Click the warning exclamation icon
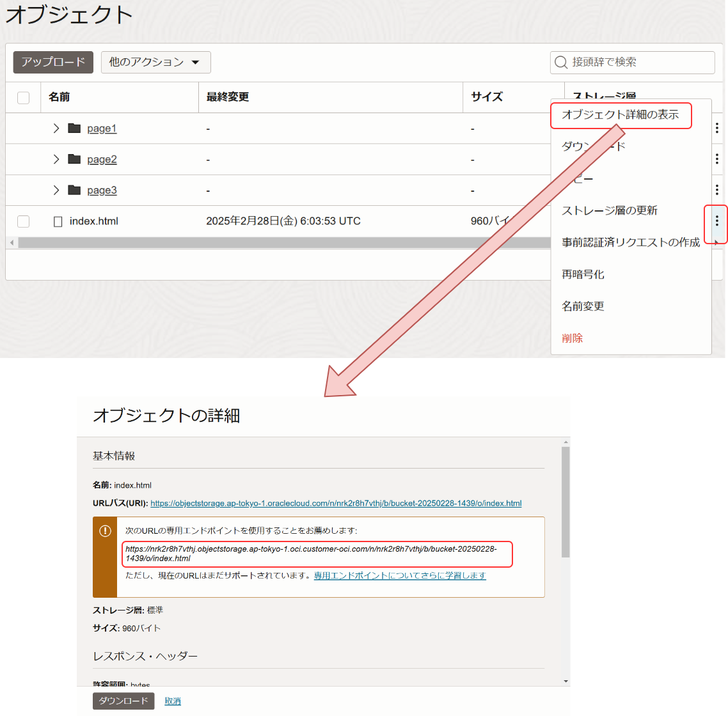 click(x=106, y=531)
